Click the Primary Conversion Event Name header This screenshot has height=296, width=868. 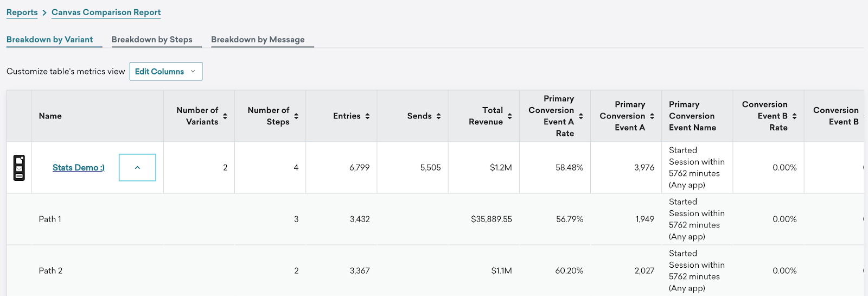coord(693,116)
